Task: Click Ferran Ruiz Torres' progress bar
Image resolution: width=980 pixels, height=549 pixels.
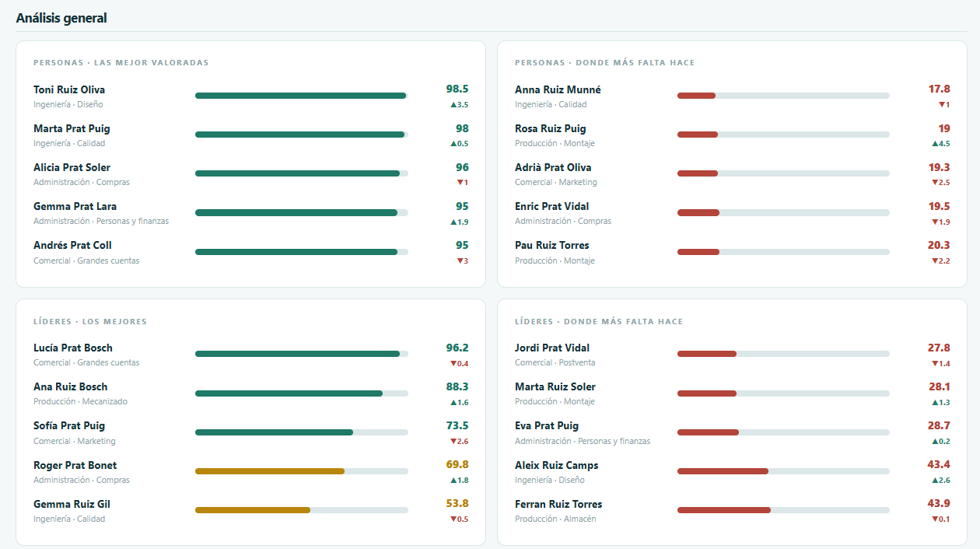Action: coord(783,510)
